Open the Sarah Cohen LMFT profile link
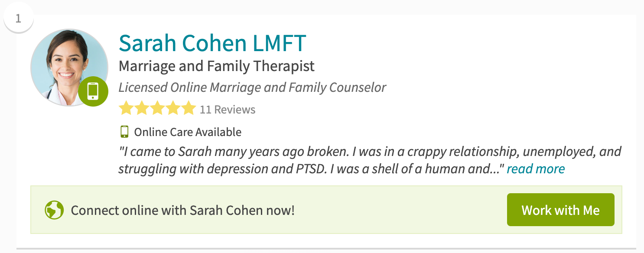The width and height of the screenshot is (644, 253). [212, 43]
